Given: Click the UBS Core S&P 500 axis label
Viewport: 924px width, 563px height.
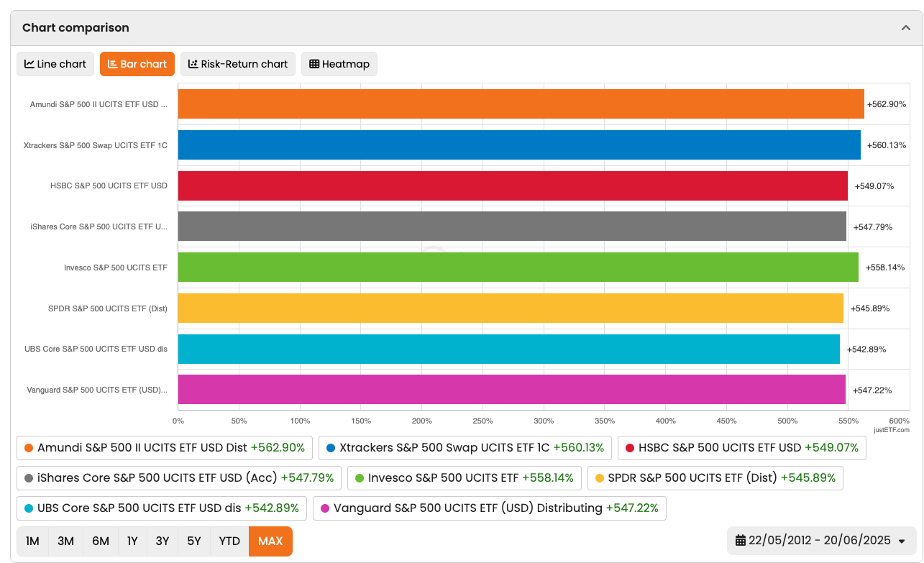Looking at the screenshot, I should pos(96,349).
